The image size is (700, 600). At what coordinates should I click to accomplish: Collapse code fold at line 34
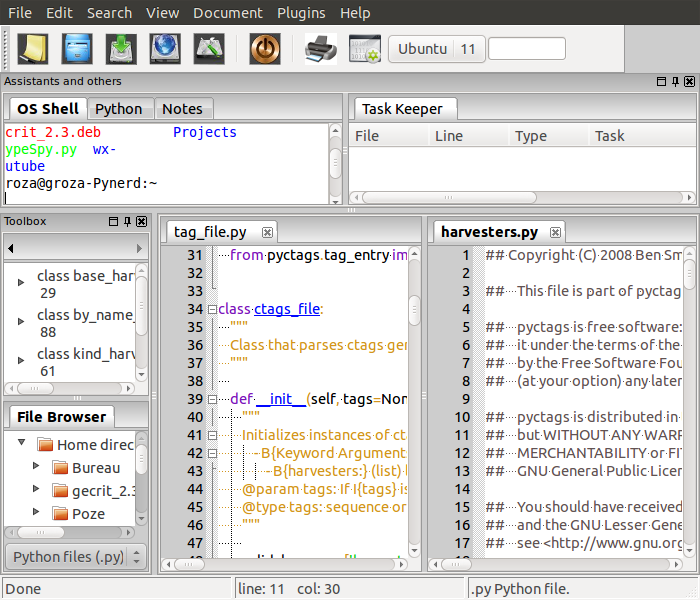(212, 309)
